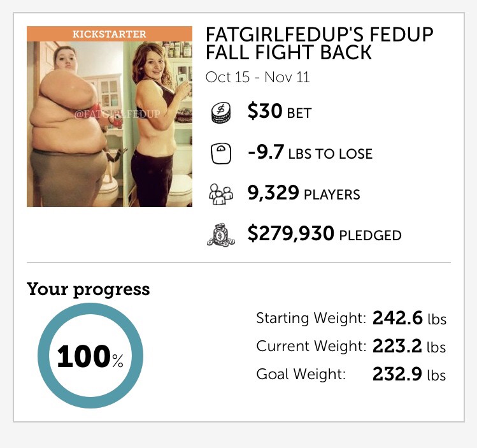Click the 100% progress ring

pos(90,356)
